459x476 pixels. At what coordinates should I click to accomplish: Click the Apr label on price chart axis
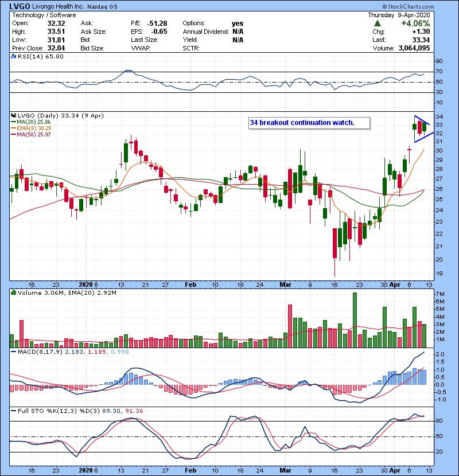tap(395, 285)
